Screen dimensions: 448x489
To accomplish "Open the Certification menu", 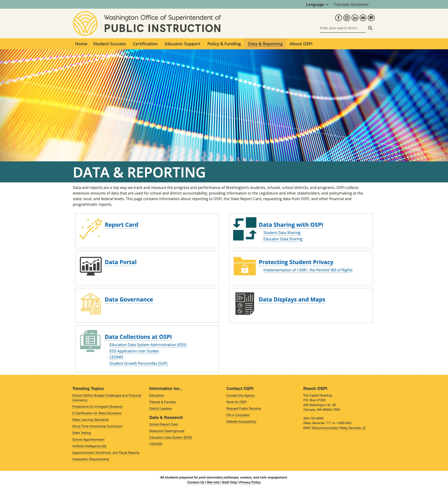I will (x=145, y=44).
